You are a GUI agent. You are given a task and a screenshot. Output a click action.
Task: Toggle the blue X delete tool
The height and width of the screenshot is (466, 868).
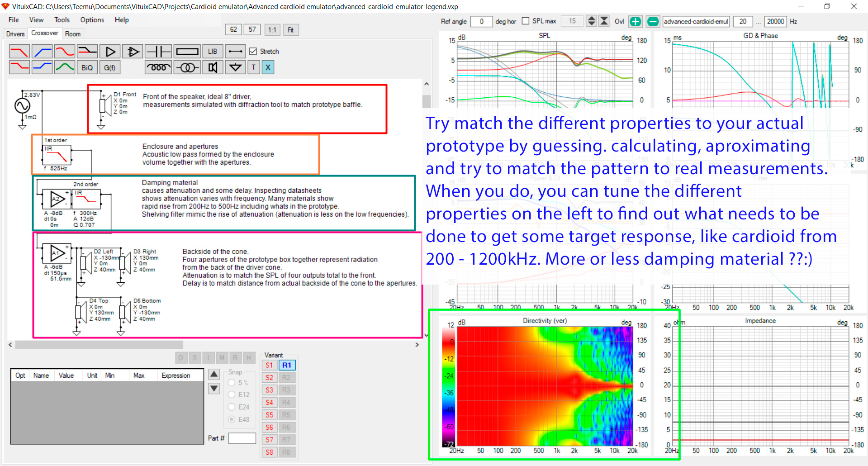tap(268, 67)
